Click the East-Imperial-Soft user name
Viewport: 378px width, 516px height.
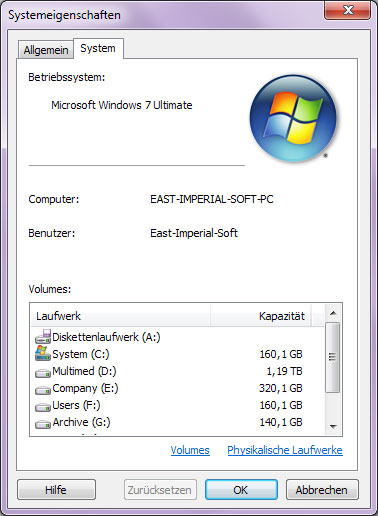point(194,233)
